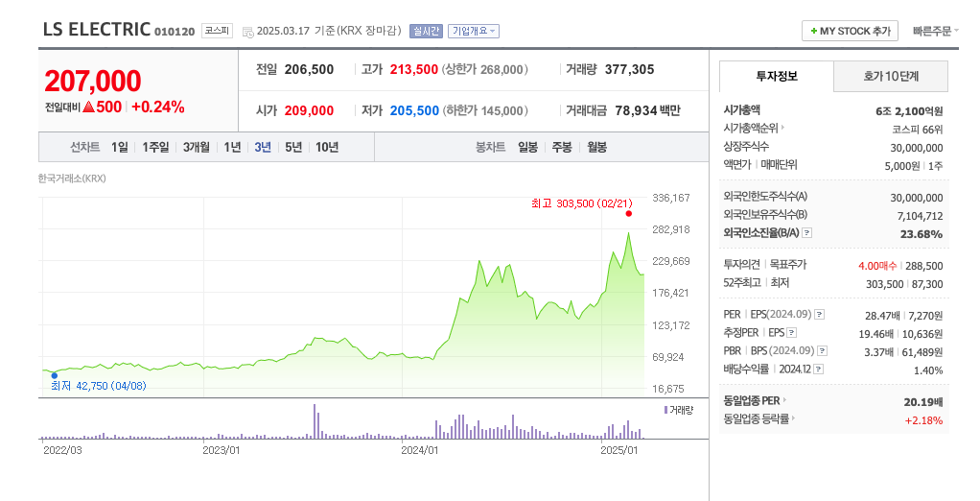Screen dimensions: 980x501
Task: Expand the 동일업종 PER link
Action: click(755, 400)
